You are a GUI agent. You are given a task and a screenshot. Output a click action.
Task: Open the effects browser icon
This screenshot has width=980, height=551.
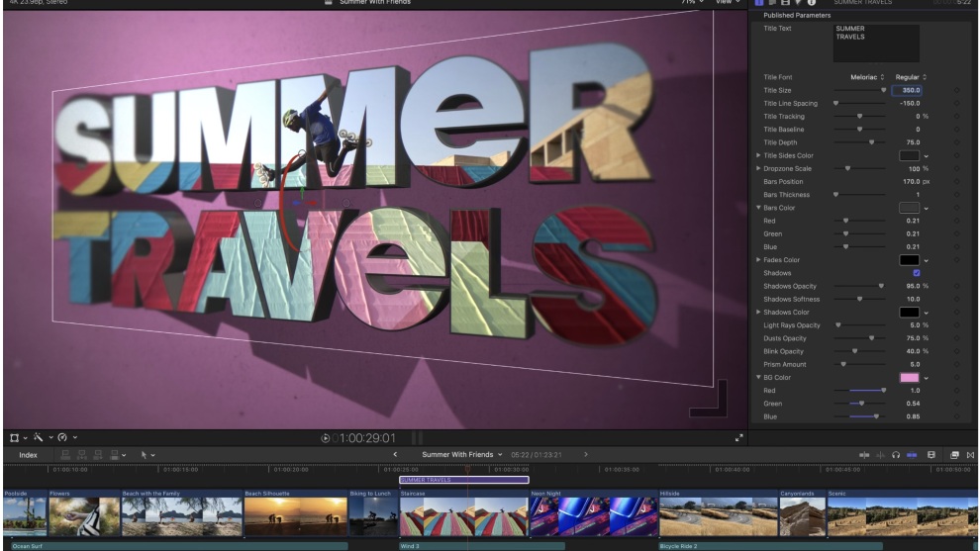click(x=954, y=455)
